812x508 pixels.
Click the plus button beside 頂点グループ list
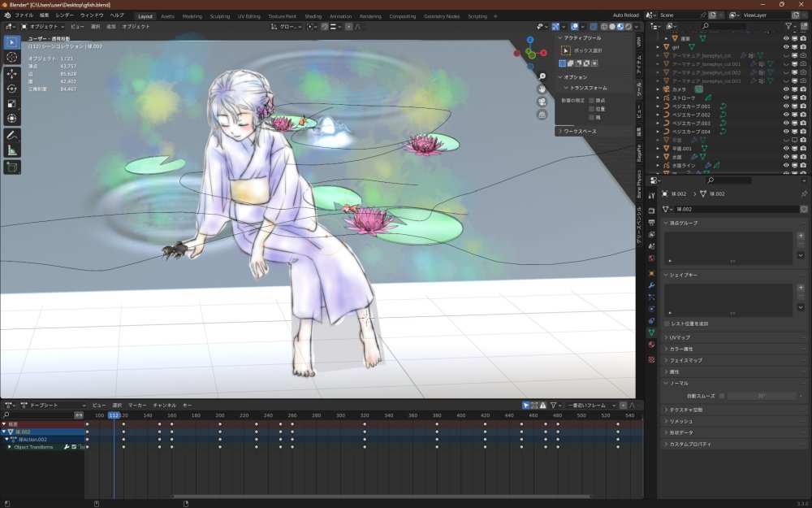click(x=801, y=237)
